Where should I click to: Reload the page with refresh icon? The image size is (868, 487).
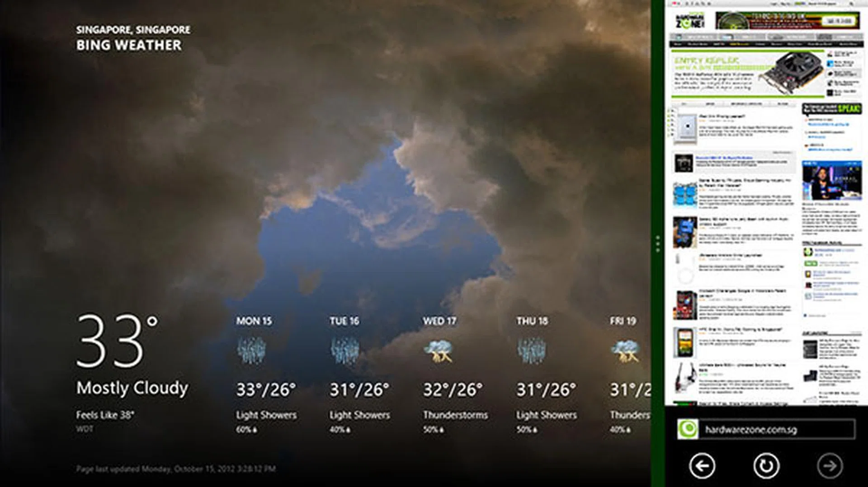(x=766, y=465)
